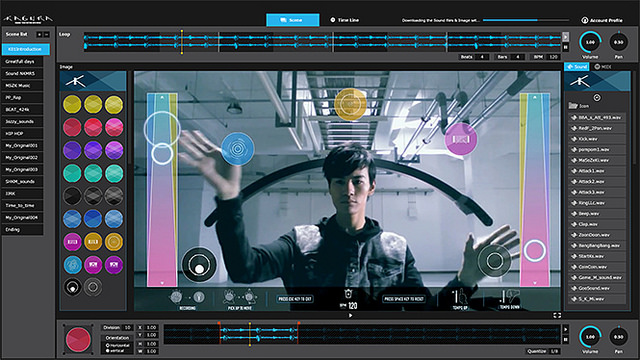Click the Quantize value dropdown
The width and height of the screenshot is (640, 360).
554,351
